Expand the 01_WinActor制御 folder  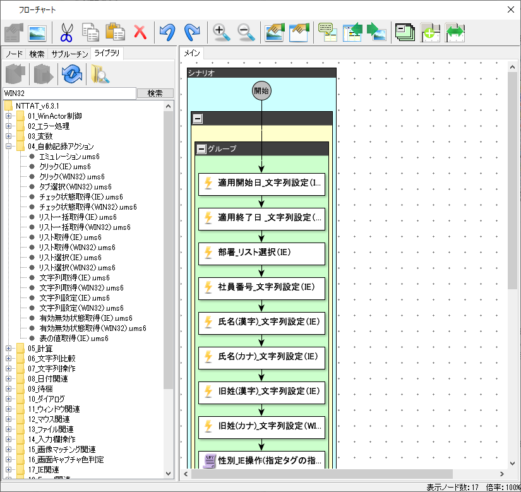9,116
